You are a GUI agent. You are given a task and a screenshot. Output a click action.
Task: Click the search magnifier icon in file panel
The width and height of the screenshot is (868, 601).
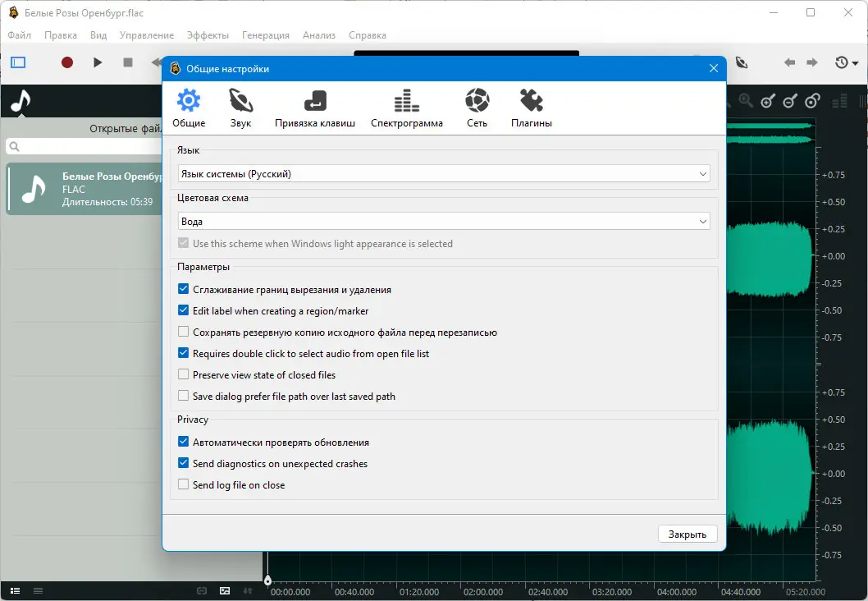[15, 146]
